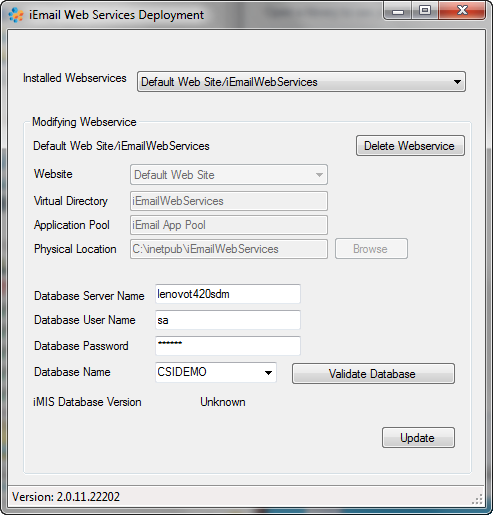The image size is (493, 515).
Task: Minimize the iEmail deployment window
Action: coord(398,11)
